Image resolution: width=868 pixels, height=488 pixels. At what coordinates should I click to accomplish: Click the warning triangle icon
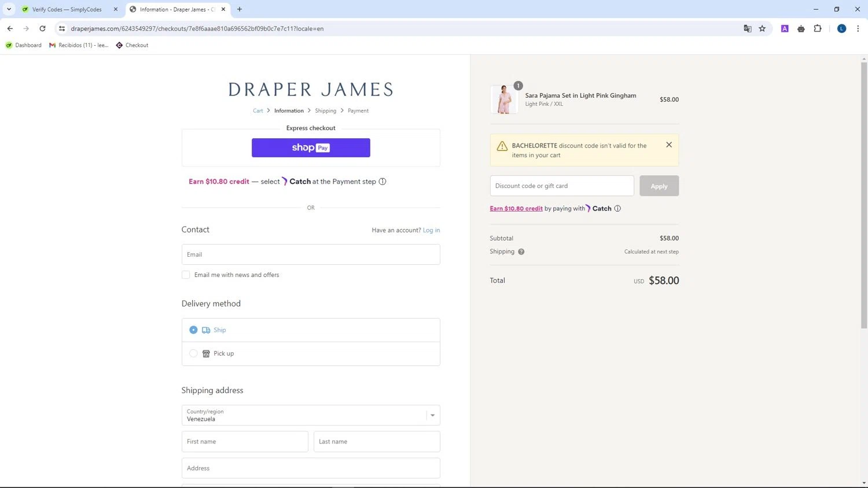click(502, 146)
